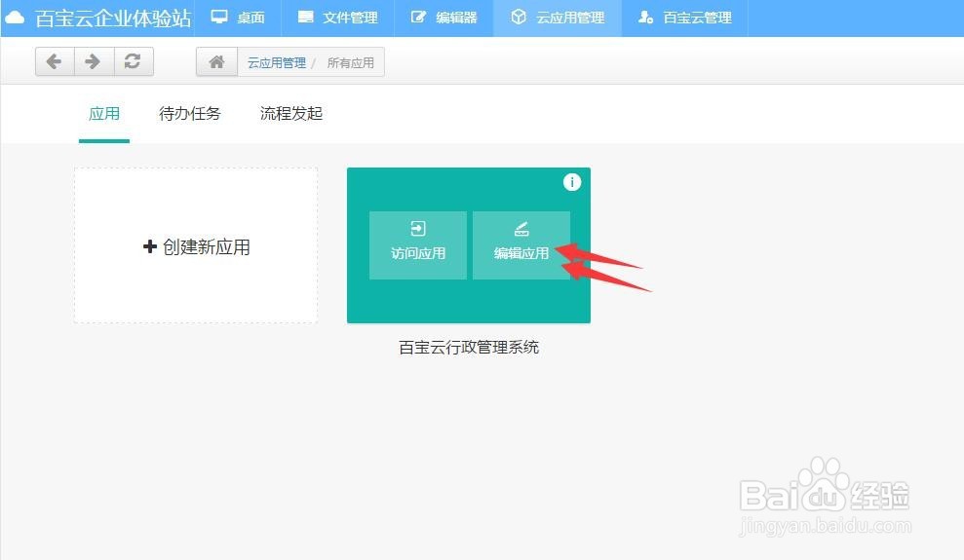Image resolution: width=964 pixels, height=560 pixels.
Task: Click 百宝云行政管理系统 app name
Action: [x=469, y=348]
